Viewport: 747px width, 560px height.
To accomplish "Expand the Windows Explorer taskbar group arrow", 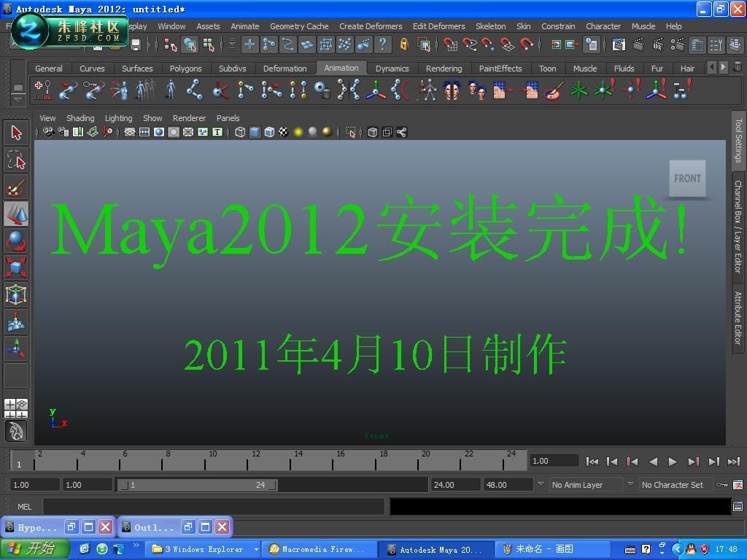I will (256, 550).
